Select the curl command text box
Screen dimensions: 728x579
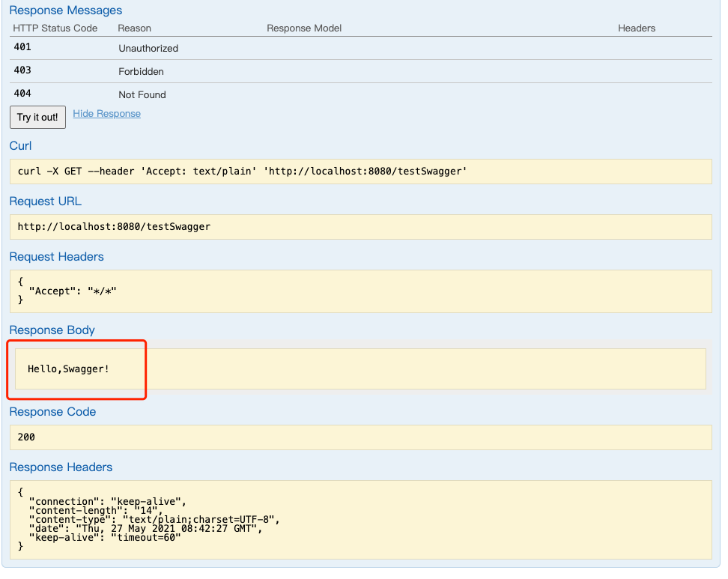[x=361, y=172]
